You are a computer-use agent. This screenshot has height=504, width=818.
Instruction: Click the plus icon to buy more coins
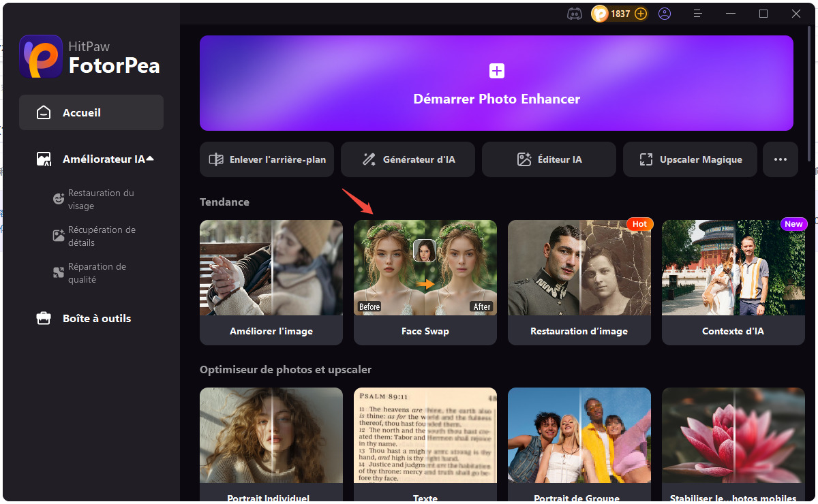(x=639, y=13)
